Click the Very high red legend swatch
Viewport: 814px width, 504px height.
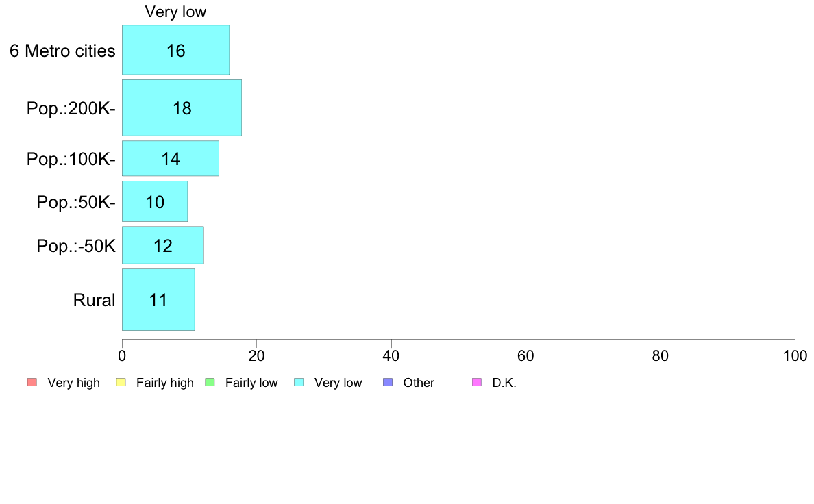click(x=32, y=383)
